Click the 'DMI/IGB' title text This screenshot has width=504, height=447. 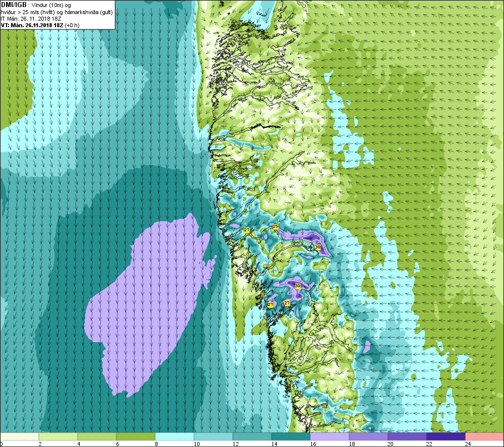[14, 5]
